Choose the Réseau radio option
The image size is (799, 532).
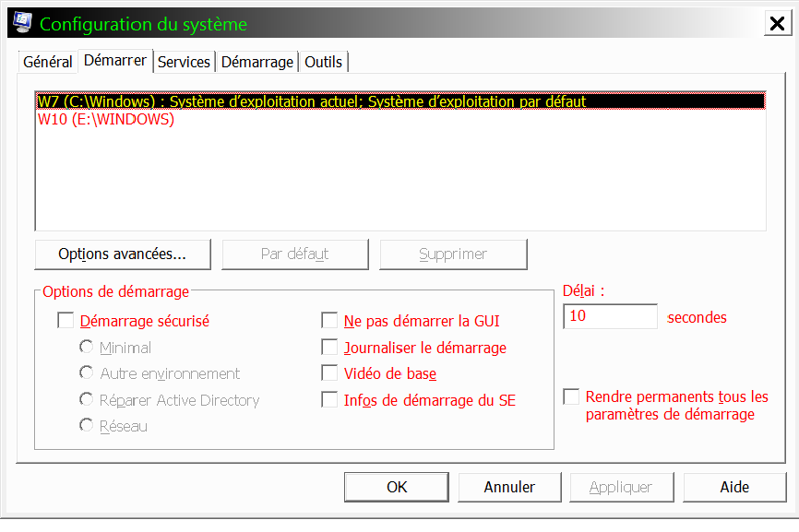86,424
